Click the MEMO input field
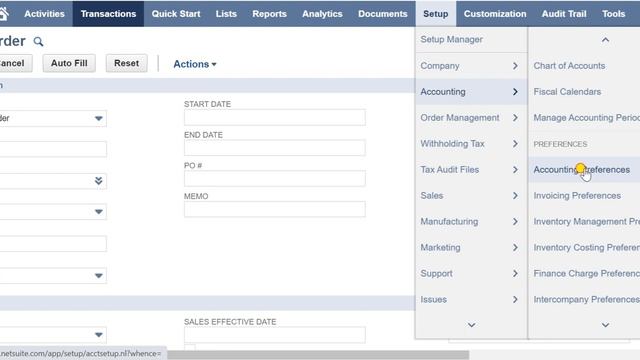Viewport: 640px width, 360px height. tap(275, 209)
